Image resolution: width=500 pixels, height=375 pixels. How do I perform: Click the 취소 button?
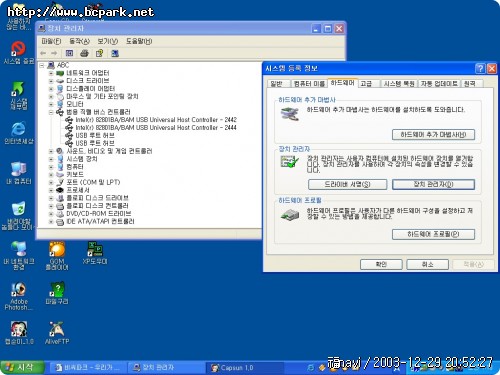pyautogui.click(x=427, y=264)
